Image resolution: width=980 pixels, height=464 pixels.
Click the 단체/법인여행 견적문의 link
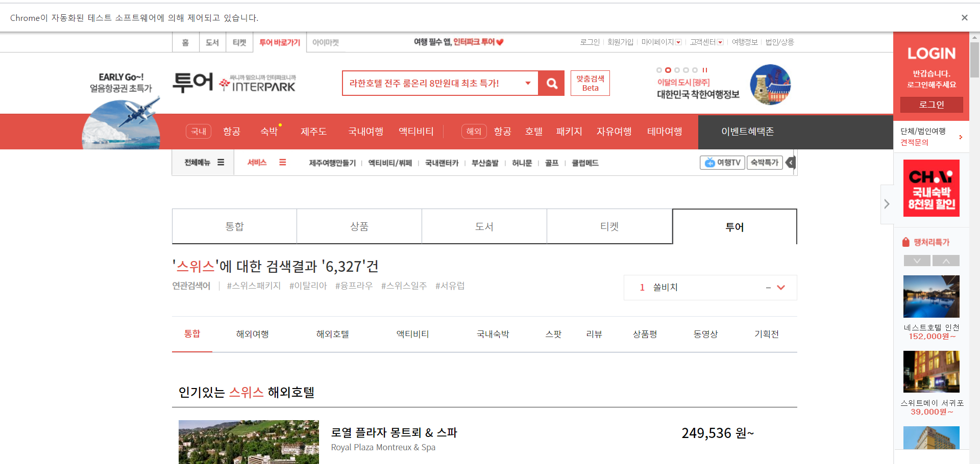click(931, 137)
